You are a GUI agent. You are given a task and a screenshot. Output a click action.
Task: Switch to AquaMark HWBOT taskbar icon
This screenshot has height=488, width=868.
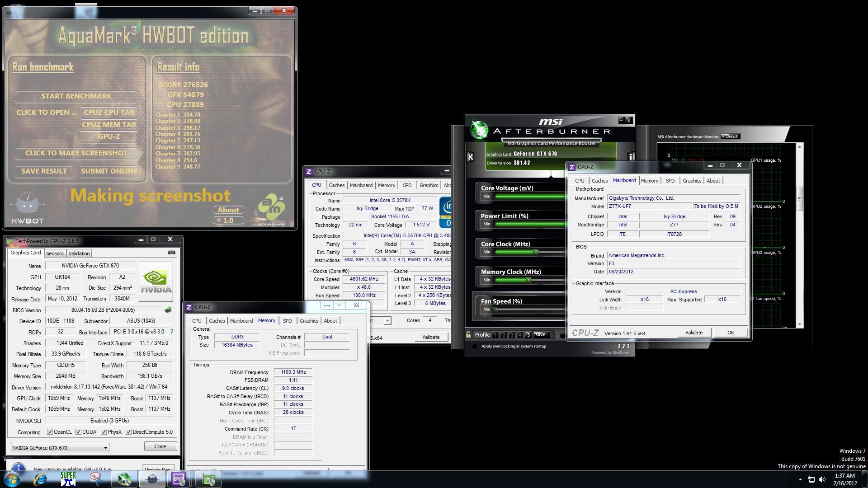[152, 479]
